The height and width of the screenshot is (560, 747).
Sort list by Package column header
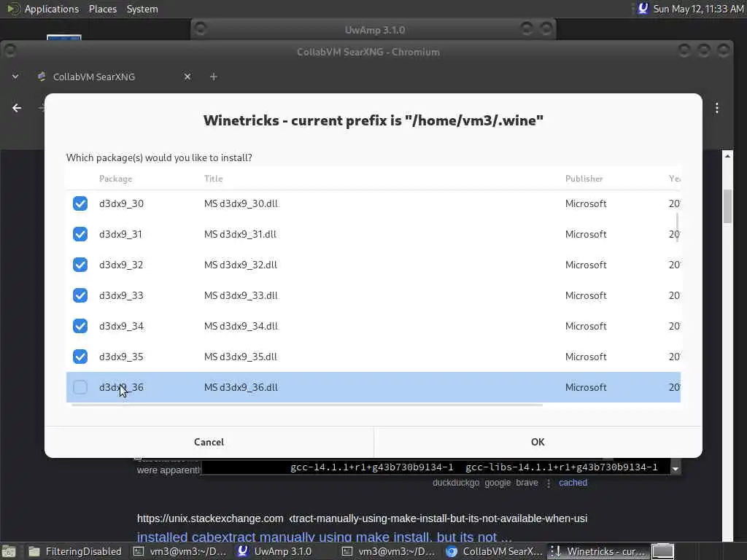point(115,179)
